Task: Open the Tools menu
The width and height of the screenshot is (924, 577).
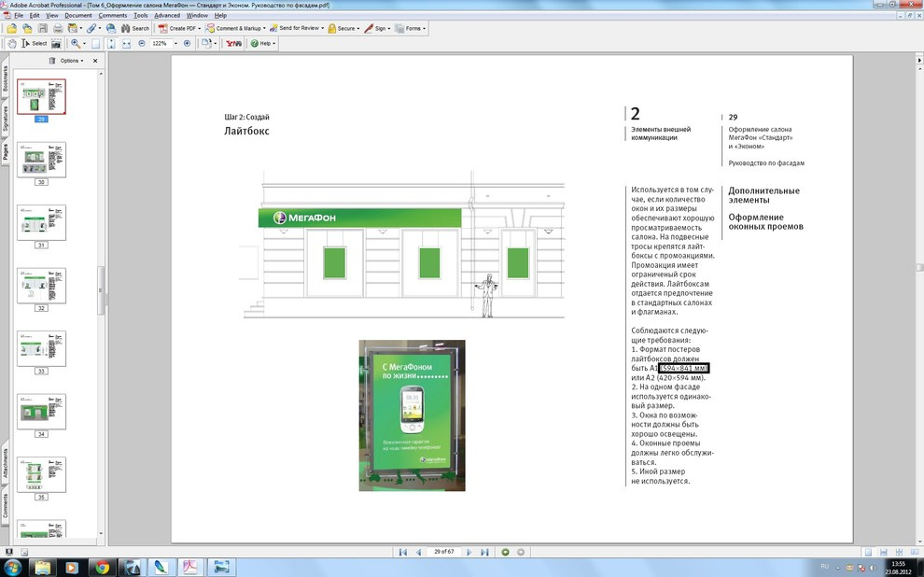Action: [141, 15]
